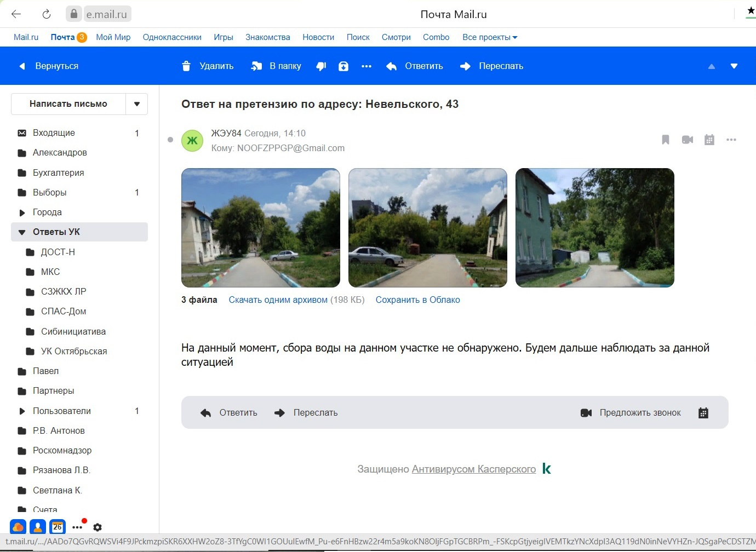The image size is (756, 552).
Task: Click the forward arrow icon in toolbar
Action: (x=465, y=66)
